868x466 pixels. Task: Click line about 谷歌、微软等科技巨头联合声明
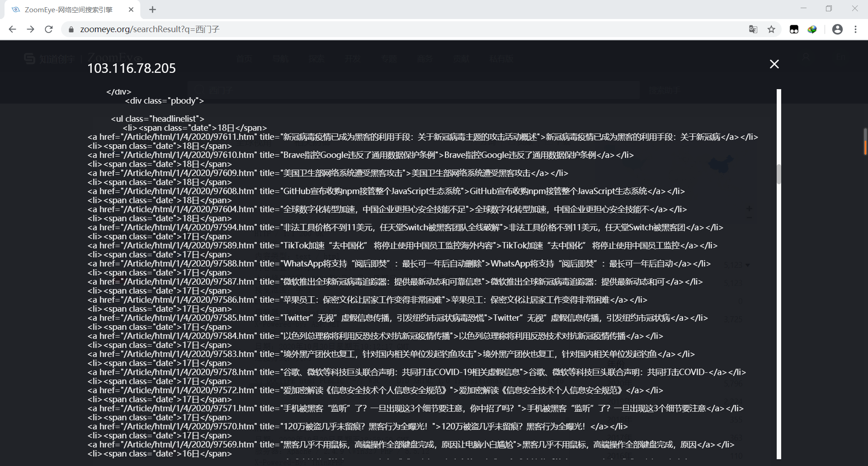(x=417, y=372)
